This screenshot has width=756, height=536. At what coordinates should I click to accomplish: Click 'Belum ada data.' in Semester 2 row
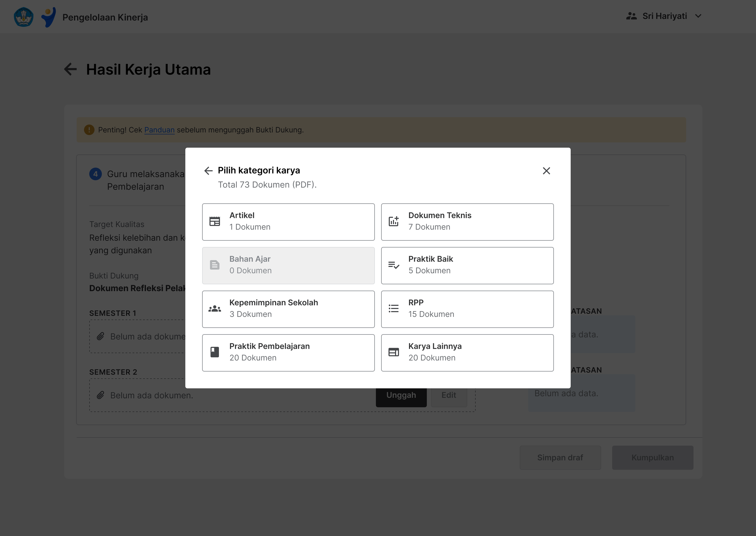pyautogui.click(x=566, y=393)
